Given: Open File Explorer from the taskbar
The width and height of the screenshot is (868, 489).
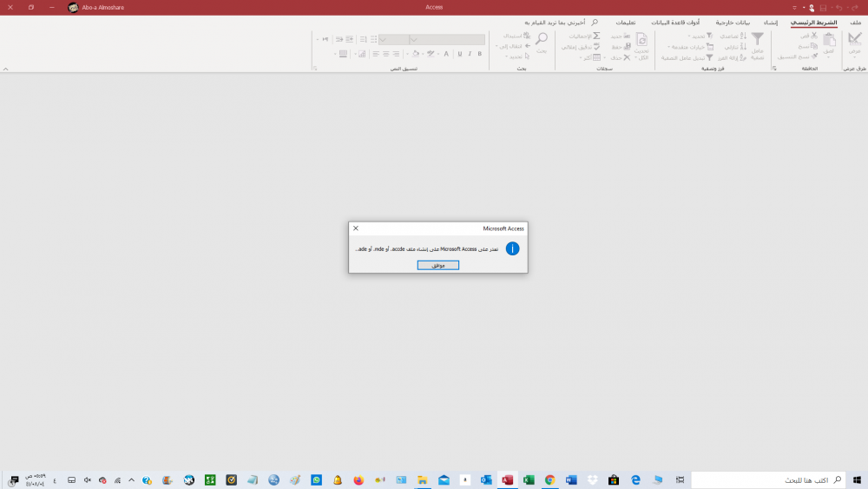Looking at the screenshot, I should [423, 480].
